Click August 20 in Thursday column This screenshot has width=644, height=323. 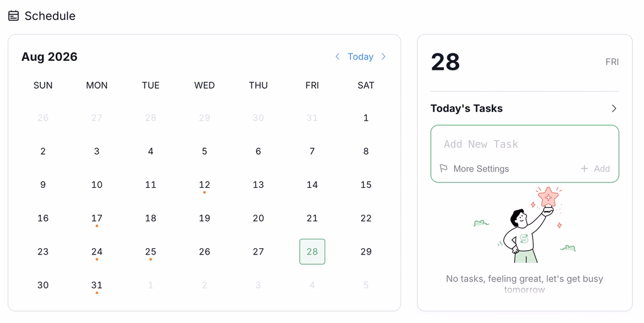coord(258,218)
